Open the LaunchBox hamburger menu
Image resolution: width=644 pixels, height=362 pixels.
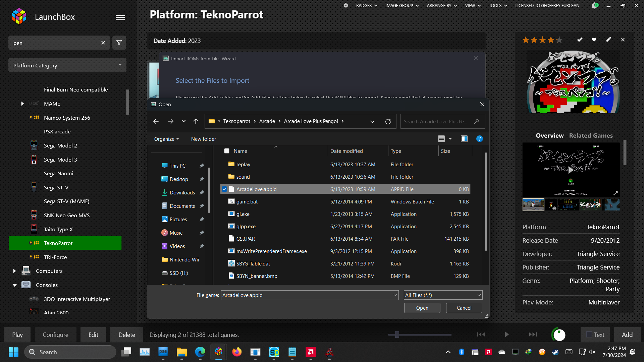click(x=120, y=17)
